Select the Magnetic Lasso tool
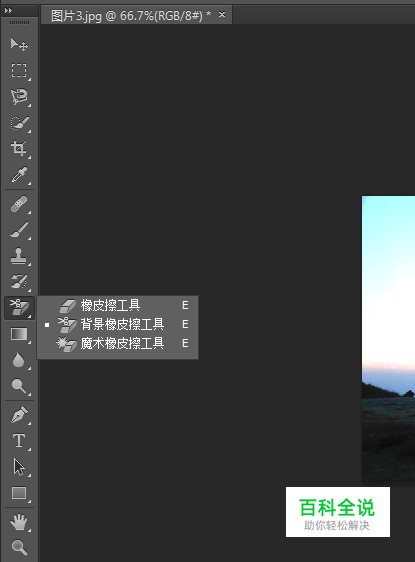415x562 pixels. click(19, 96)
